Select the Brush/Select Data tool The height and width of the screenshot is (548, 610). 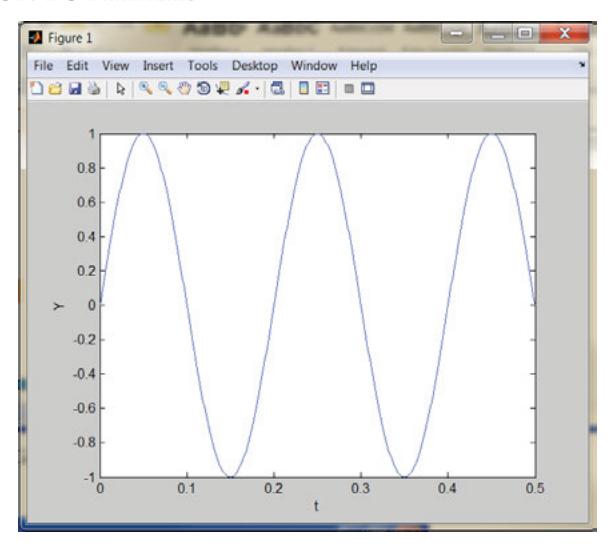(243, 89)
